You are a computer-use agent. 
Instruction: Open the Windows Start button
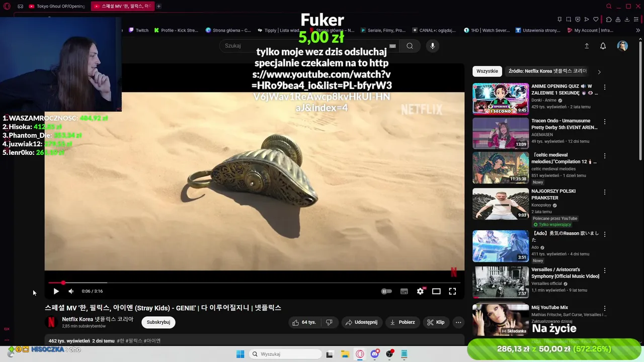point(240,354)
